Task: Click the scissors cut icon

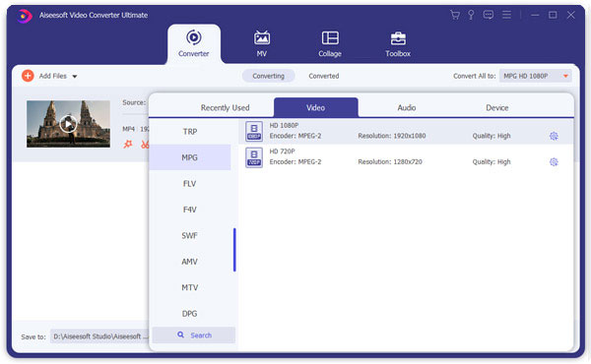Action: [x=145, y=145]
